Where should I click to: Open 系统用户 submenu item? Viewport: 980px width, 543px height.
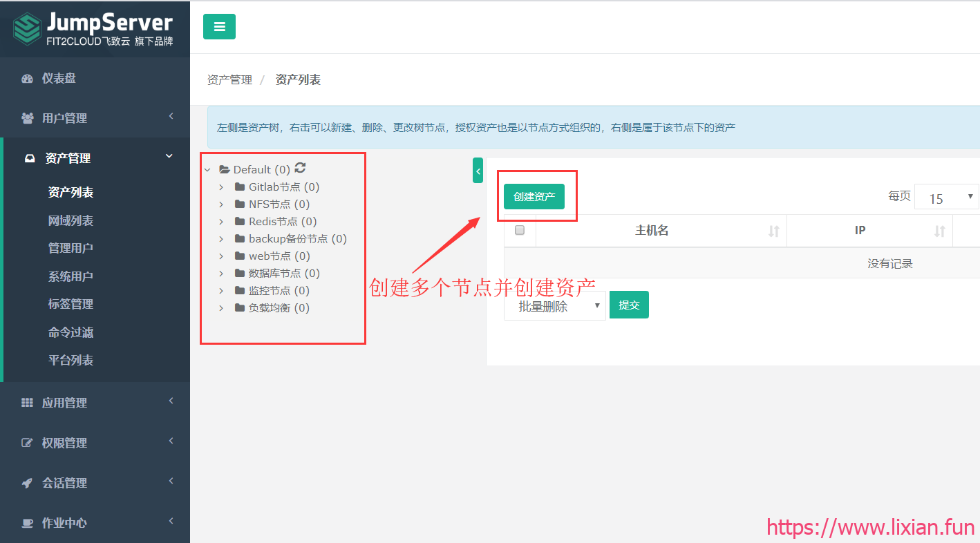70,276
